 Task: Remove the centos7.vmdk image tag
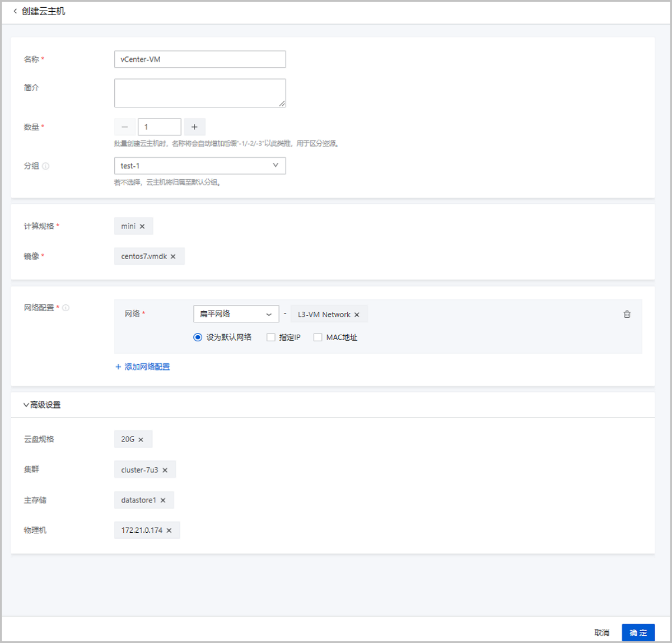point(173,257)
